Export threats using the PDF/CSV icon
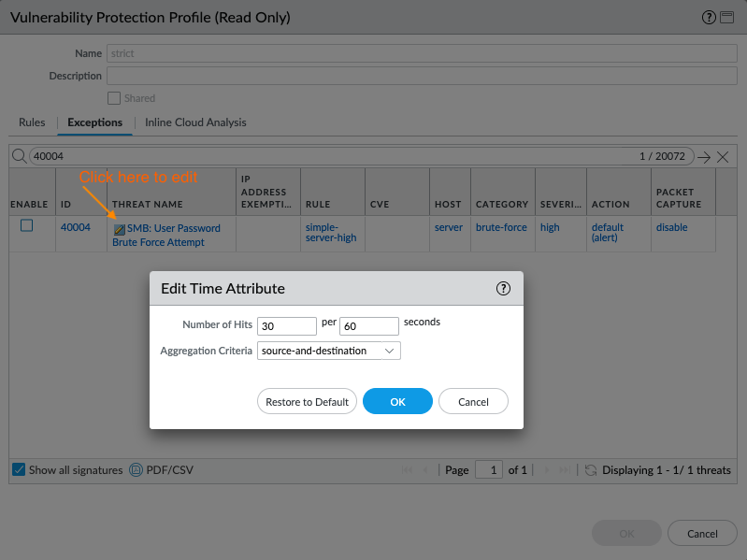Image resolution: width=747 pixels, height=560 pixels. point(135,470)
